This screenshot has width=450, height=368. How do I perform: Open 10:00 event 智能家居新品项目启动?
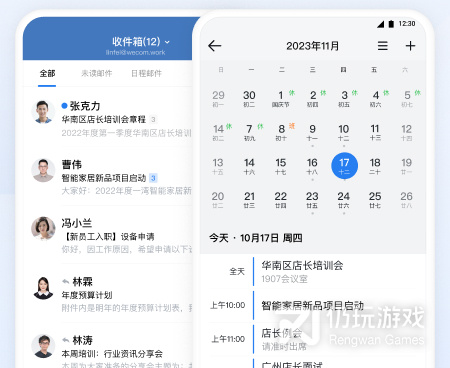click(x=313, y=305)
